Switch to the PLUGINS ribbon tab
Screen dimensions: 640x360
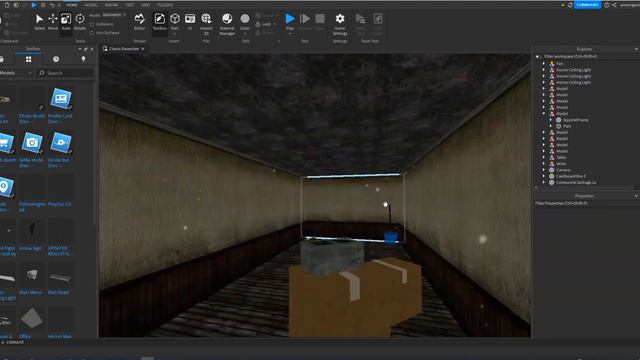165,5
